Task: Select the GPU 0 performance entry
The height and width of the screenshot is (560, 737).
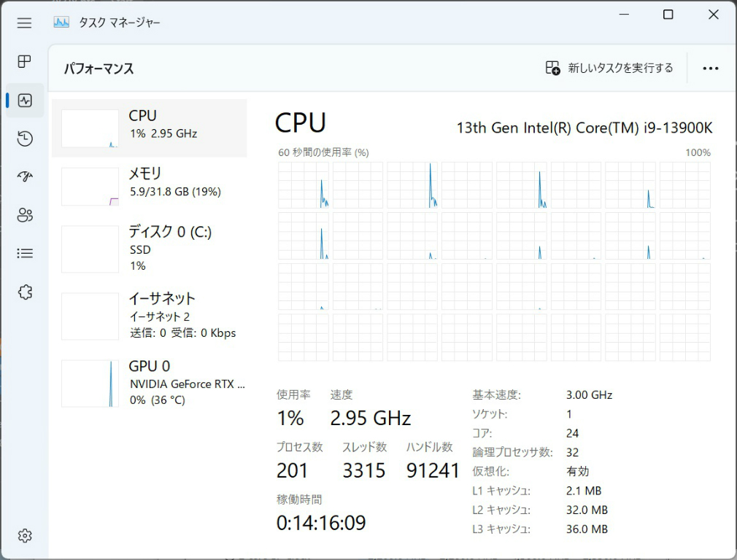Action: coord(150,383)
